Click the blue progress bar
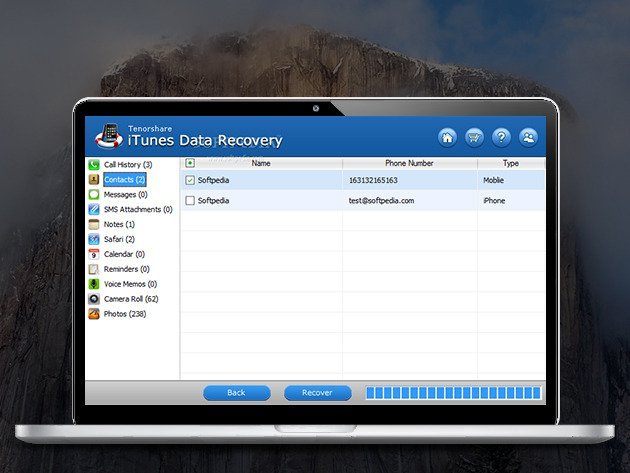 453,393
